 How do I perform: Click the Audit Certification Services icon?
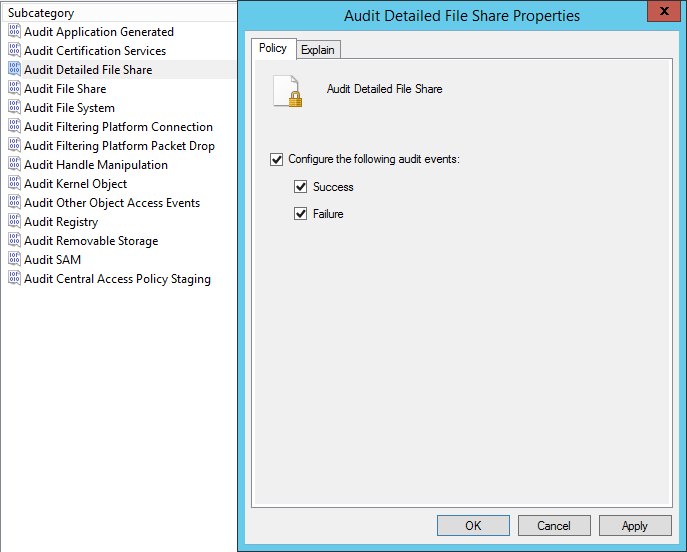(x=14, y=50)
